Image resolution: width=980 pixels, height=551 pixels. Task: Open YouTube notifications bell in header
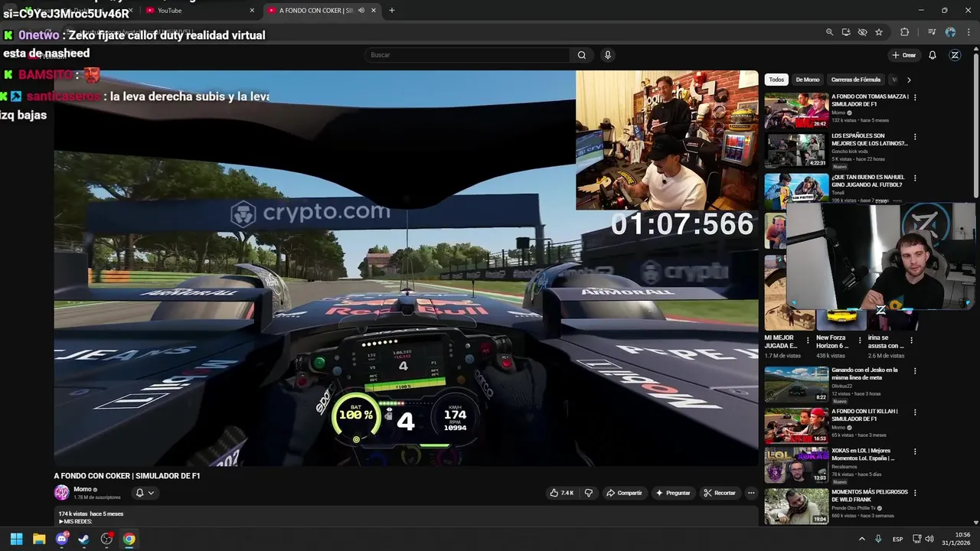933,55
